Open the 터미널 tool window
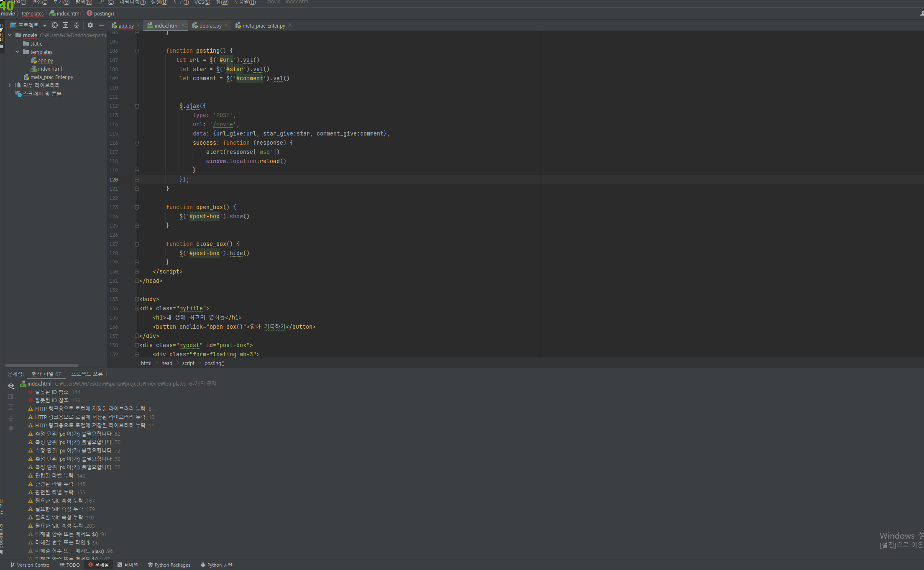The image size is (924, 570). click(x=128, y=565)
